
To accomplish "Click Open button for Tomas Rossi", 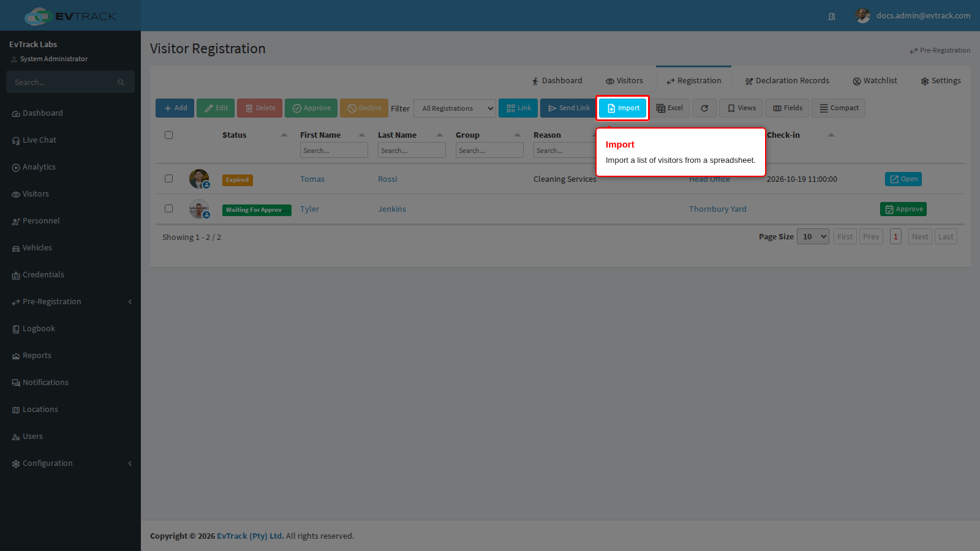I will [903, 179].
